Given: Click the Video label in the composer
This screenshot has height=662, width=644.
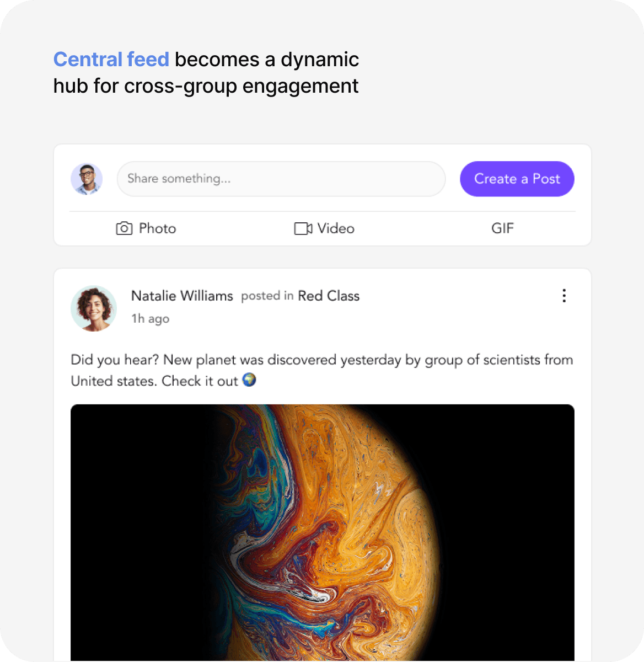Looking at the screenshot, I should 336,228.
